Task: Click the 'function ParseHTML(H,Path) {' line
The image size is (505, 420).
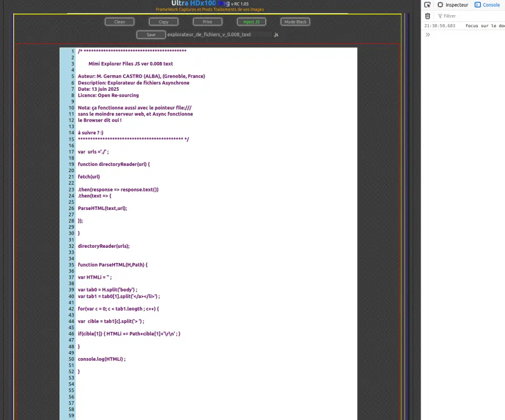Action: pyautogui.click(x=113, y=265)
